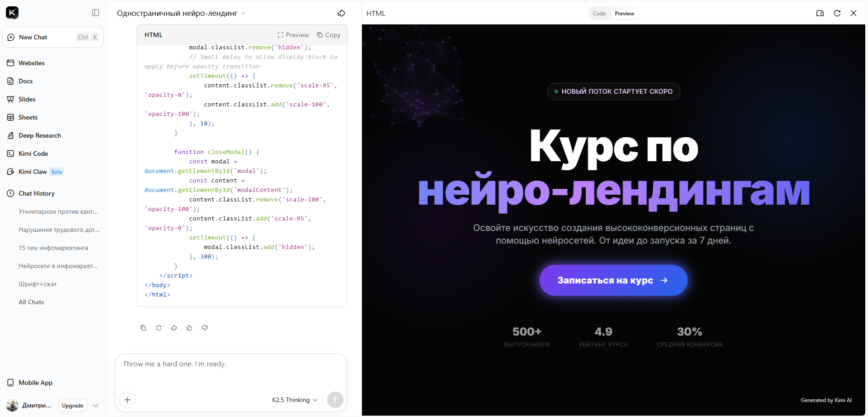The height and width of the screenshot is (417, 868).
Task: Switch preview pane to Code mode
Action: tap(599, 13)
